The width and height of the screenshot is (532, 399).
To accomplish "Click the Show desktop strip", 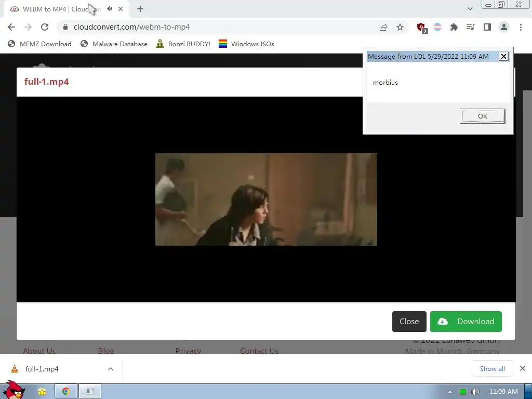I will (x=528, y=392).
